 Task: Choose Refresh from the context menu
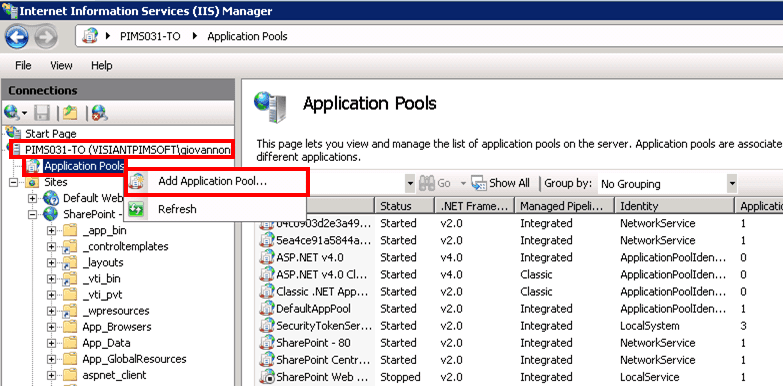(215, 209)
